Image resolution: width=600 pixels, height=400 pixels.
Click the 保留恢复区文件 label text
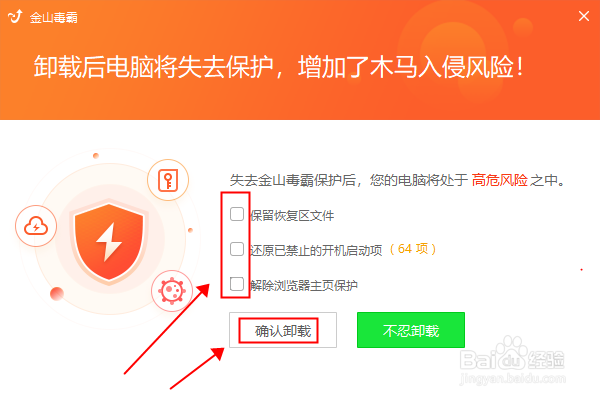(x=292, y=216)
